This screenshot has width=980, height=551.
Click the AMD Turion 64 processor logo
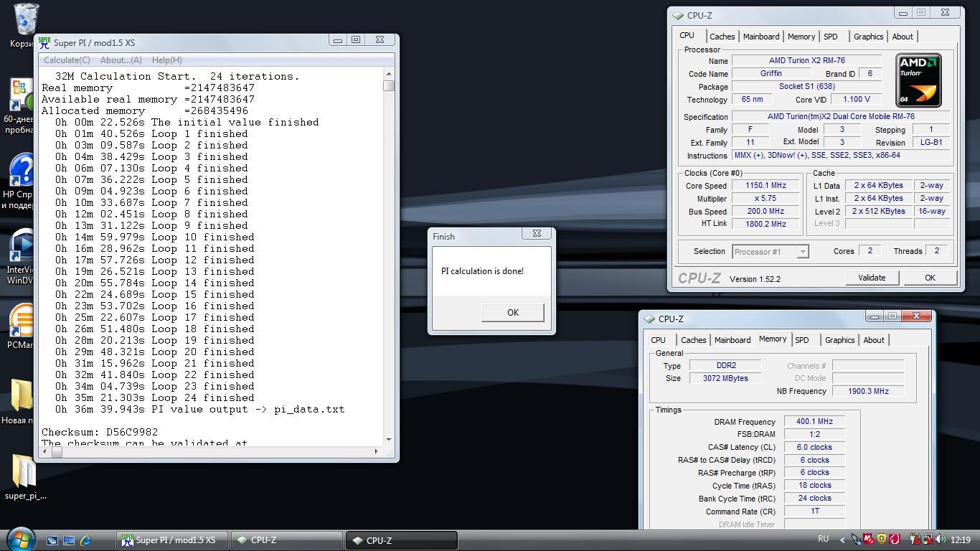(918, 80)
